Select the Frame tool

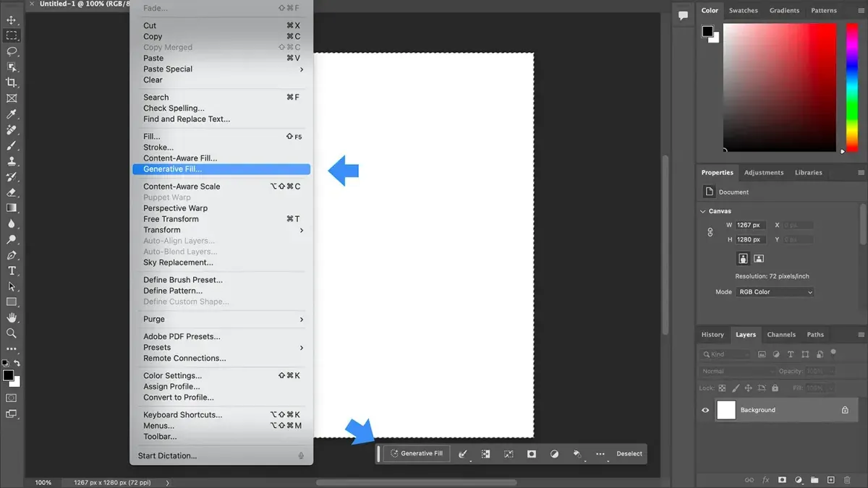coord(12,98)
